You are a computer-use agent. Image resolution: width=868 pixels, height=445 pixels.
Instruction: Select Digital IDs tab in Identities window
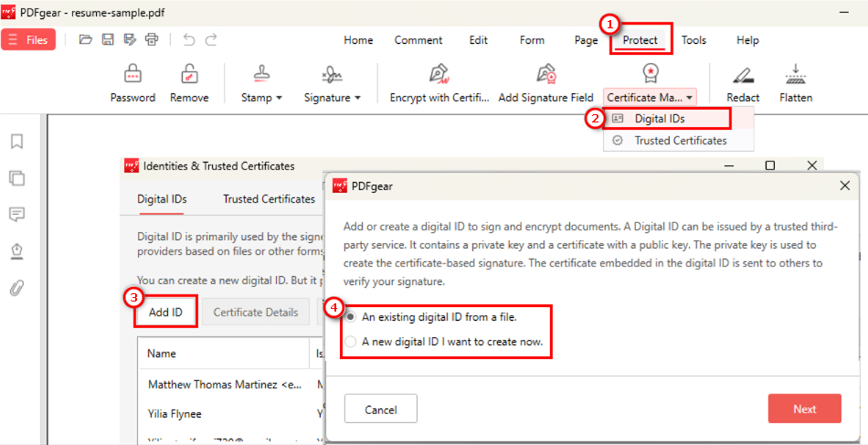point(162,199)
